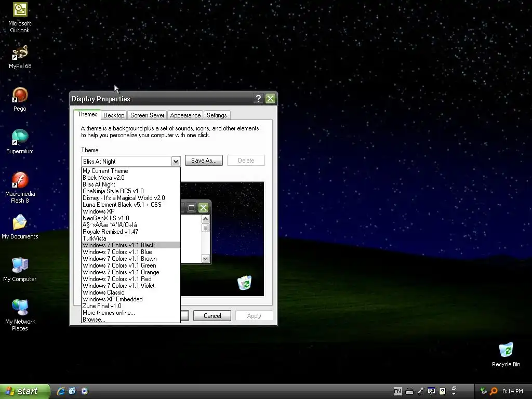This screenshot has width=532, height=399.
Task: Click the Delete button
Action: tap(246, 161)
